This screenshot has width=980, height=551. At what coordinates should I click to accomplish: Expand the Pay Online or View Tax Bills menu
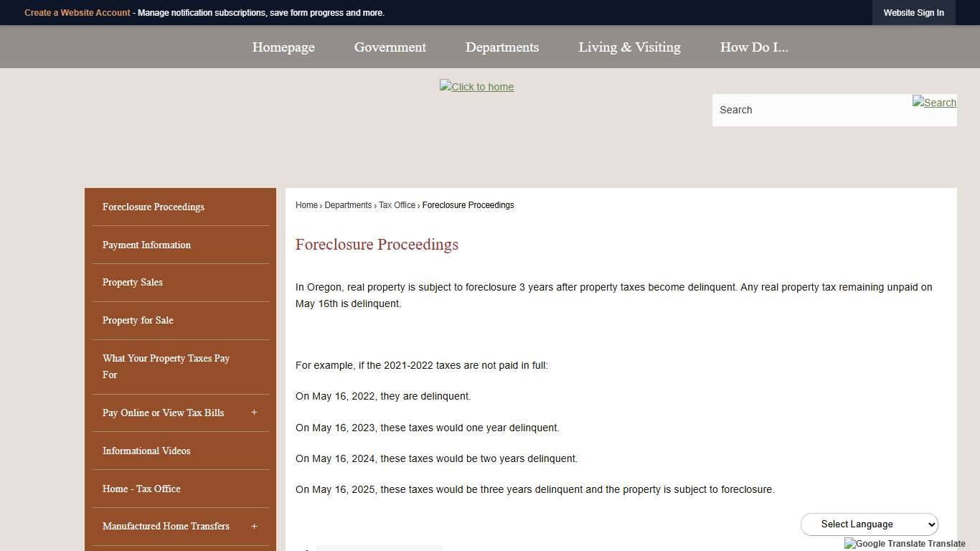254,413
